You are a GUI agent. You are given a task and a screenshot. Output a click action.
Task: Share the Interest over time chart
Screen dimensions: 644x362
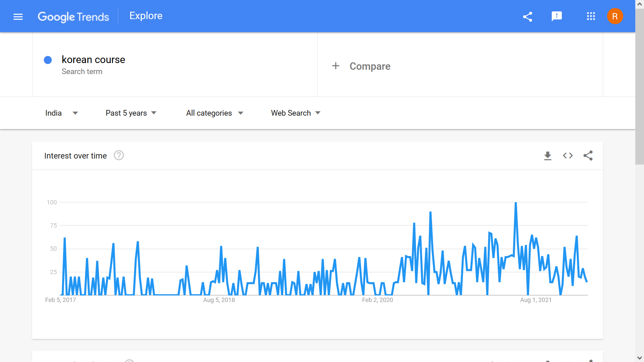[588, 156]
